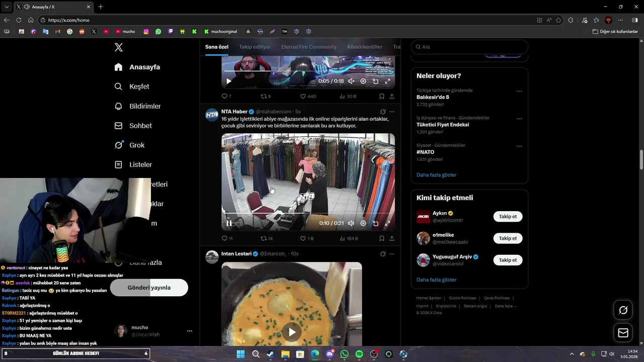The width and height of the screenshot is (644, 362).
Task: Switch to Takip ediliyor tab
Action: pyautogui.click(x=255, y=47)
